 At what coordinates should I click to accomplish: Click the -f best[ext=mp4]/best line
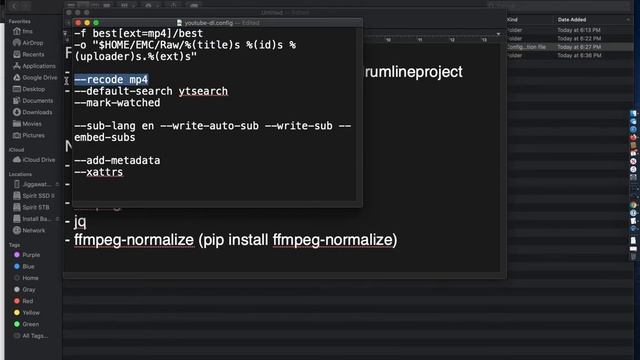click(138, 33)
